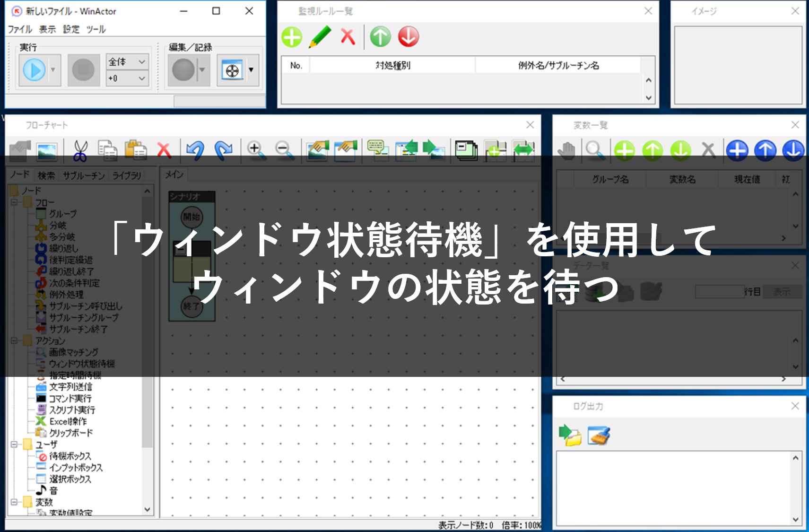
Task: Click the 例外名/サブルーチン名 column header
Action: pos(558,65)
